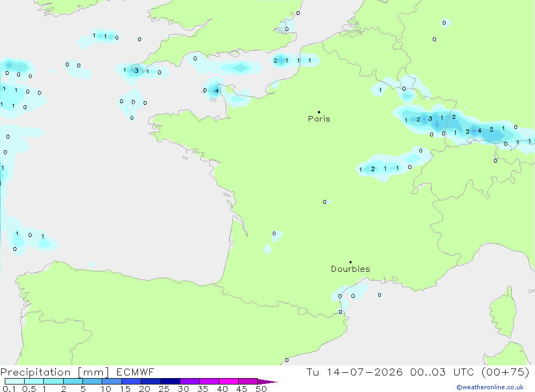The image size is (535, 392).
Task: Select the black dot marker above Dourbies
Action: (350, 262)
